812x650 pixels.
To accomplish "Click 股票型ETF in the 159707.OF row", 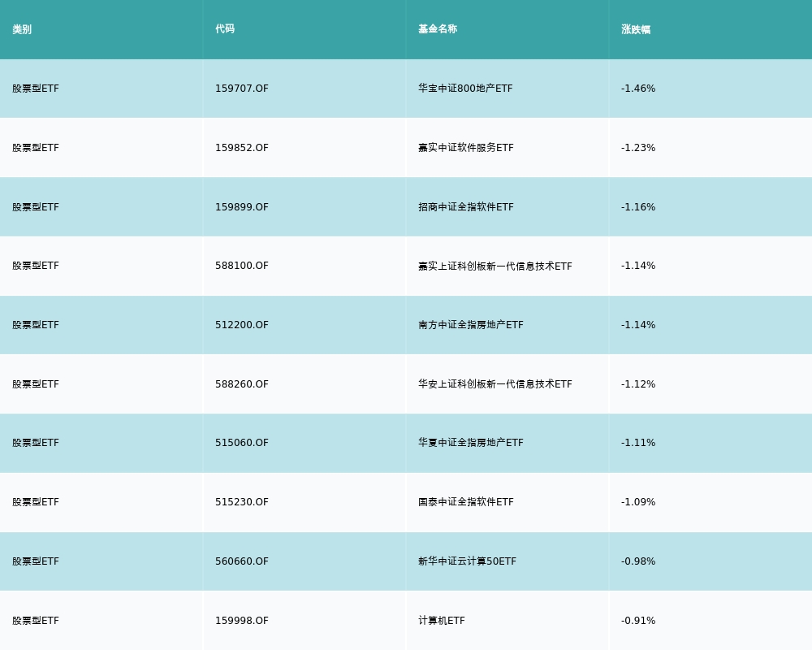I will point(36,89).
